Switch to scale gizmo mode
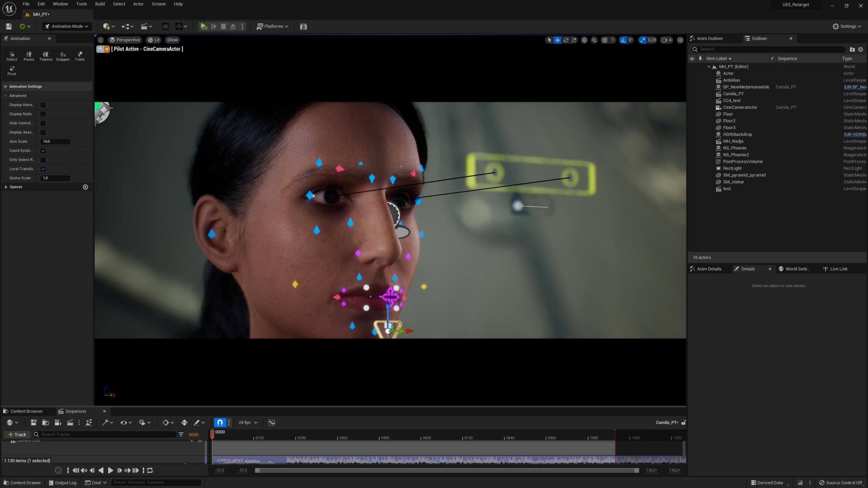 [574, 40]
